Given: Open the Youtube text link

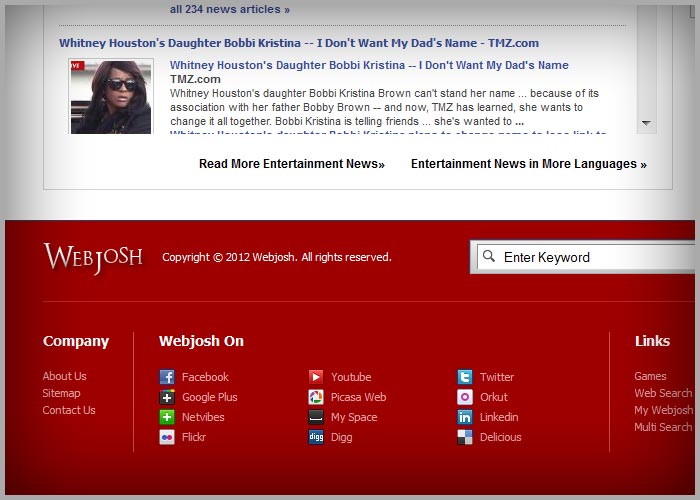Looking at the screenshot, I should [x=351, y=377].
